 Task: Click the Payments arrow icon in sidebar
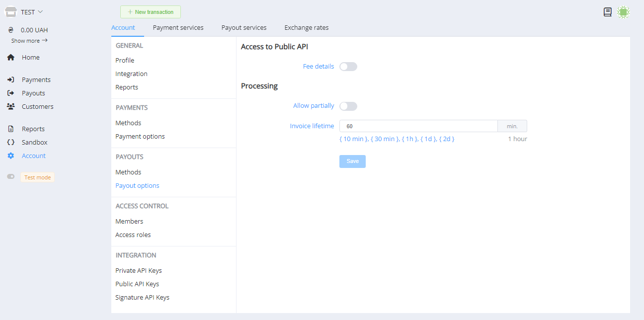11,80
